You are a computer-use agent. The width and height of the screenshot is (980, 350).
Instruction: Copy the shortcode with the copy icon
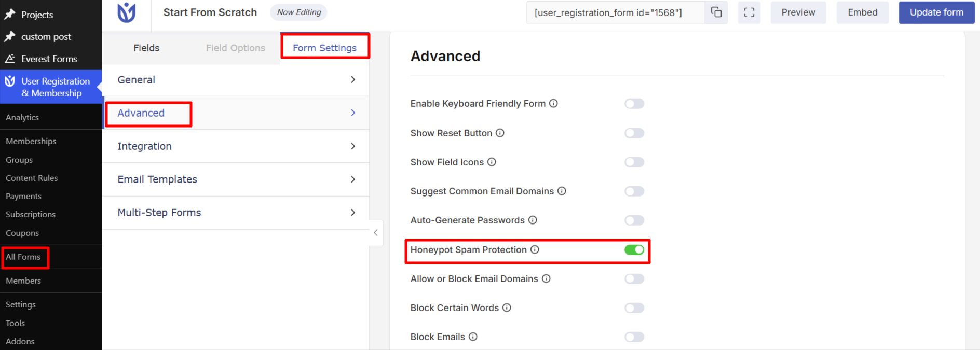tap(716, 12)
